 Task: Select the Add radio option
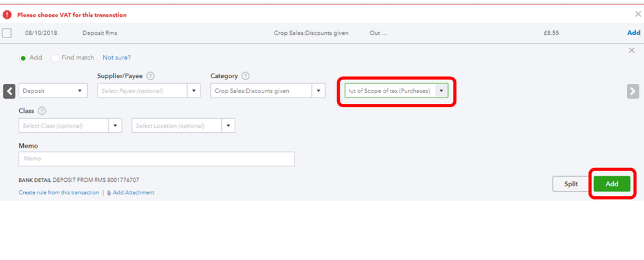point(24,58)
